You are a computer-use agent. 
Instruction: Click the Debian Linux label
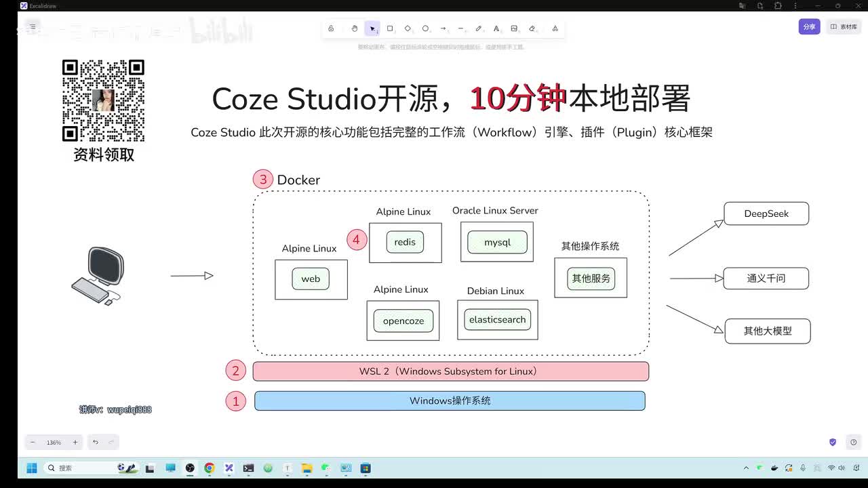pos(496,291)
